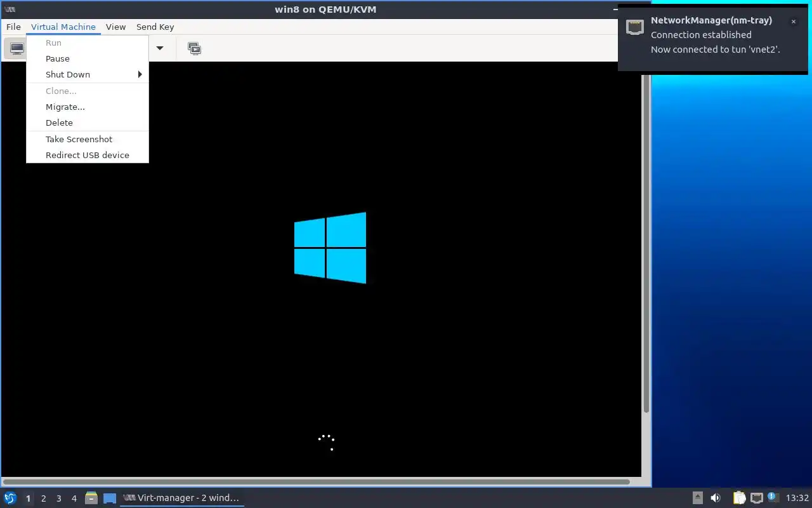Select Take Screenshot menu entry

pyautogui.click(x=88, y=139)
